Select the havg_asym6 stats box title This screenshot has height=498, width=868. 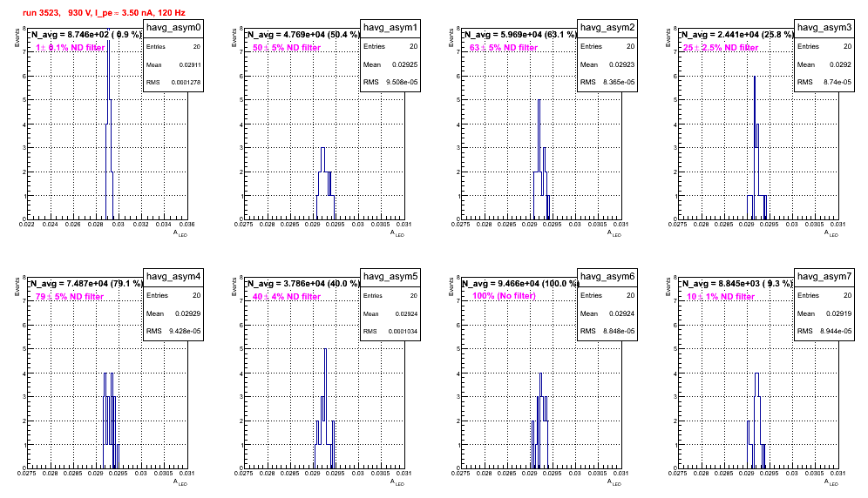click(607, 276)
